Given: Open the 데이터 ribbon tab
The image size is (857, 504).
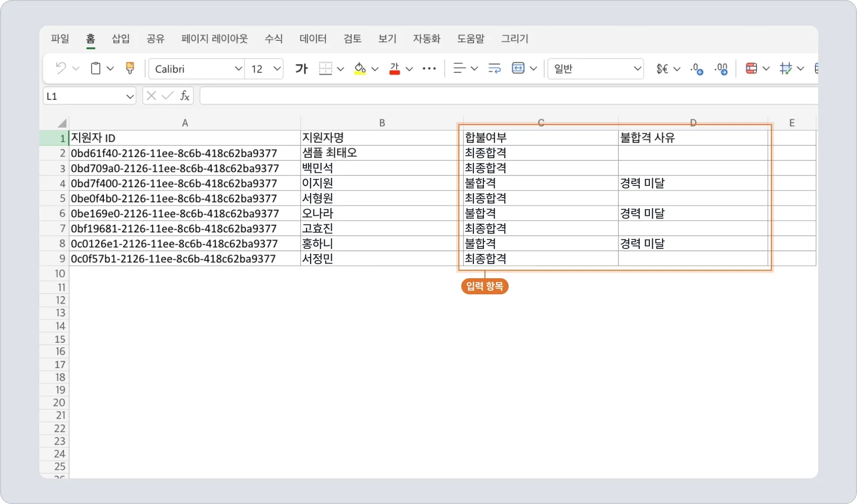Looking at the screenshot, I should click(x=313, y=39).
